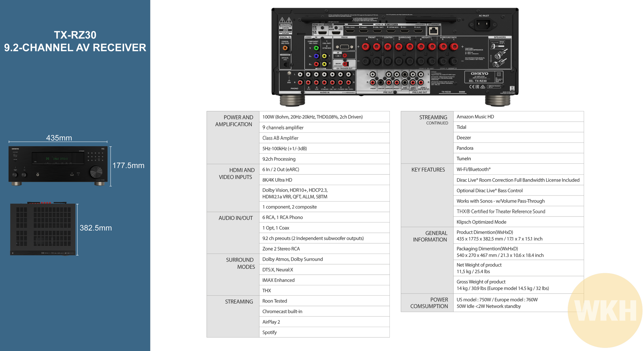
Task: Select the Key Features heading
Action: (428, 170)
